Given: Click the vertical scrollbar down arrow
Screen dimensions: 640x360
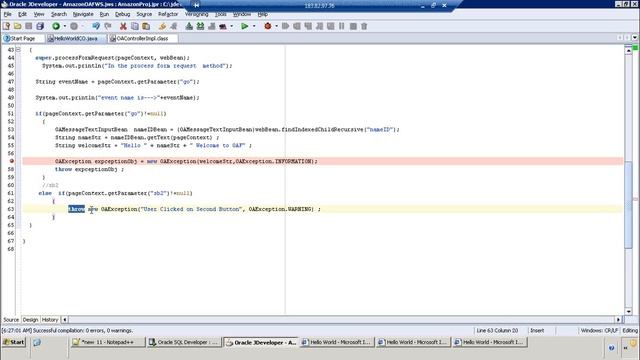Looking at the screenshot, I should [x=628, y=311].
